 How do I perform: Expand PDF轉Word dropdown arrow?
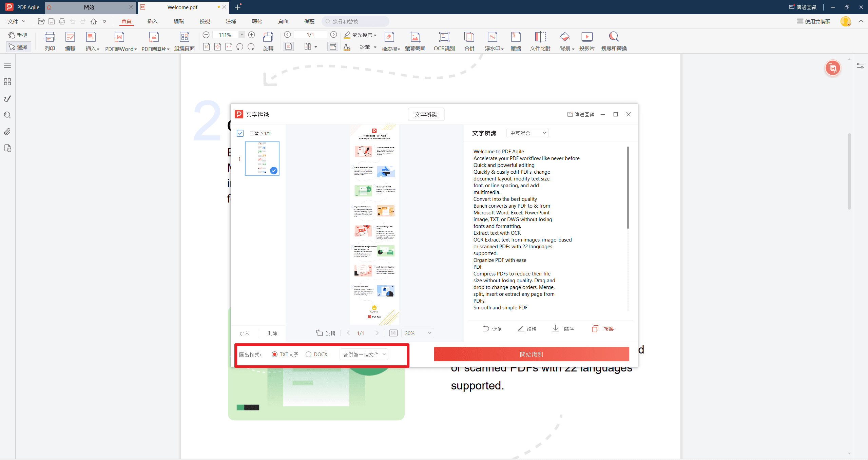pyautogui.click(x=135, y=49)
